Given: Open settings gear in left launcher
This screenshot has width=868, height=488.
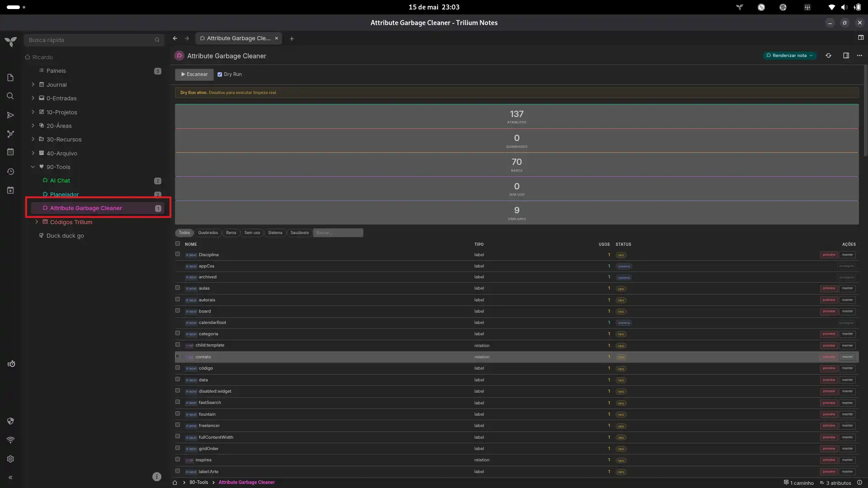Looking at the screenshot, I should coord(10,459).
